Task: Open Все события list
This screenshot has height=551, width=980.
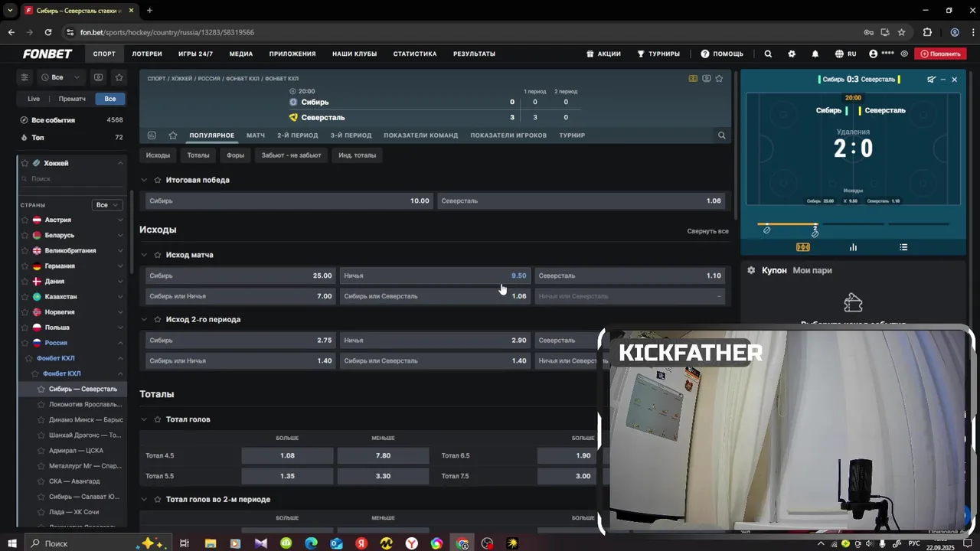Action: click(x=71, y=120)
